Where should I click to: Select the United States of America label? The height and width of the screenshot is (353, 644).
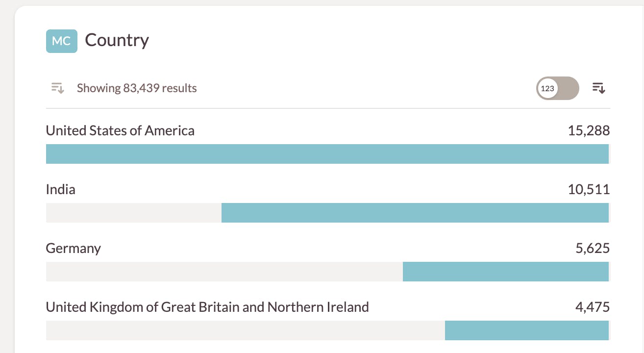coord(120,130)
